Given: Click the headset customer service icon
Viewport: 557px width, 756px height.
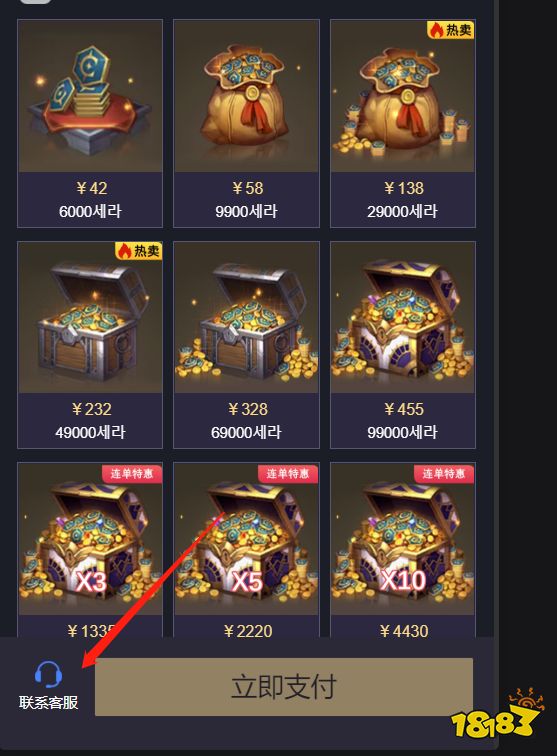Looking at the screenshot, I should (48, 674).
